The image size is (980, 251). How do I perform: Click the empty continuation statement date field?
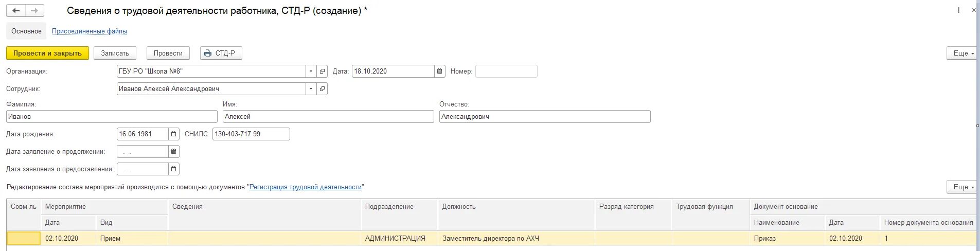pos(142,152)
